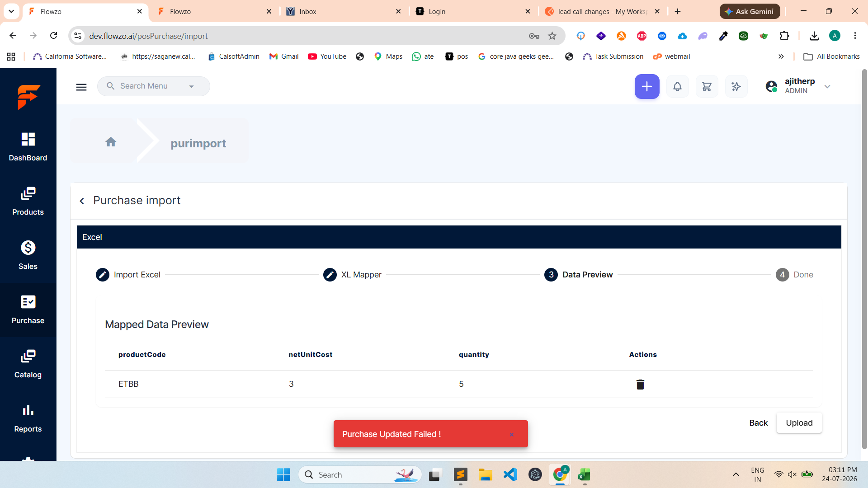868x488 pixels.
Task: Click the Adblock Plus extension icon
Action: point(642,36)
